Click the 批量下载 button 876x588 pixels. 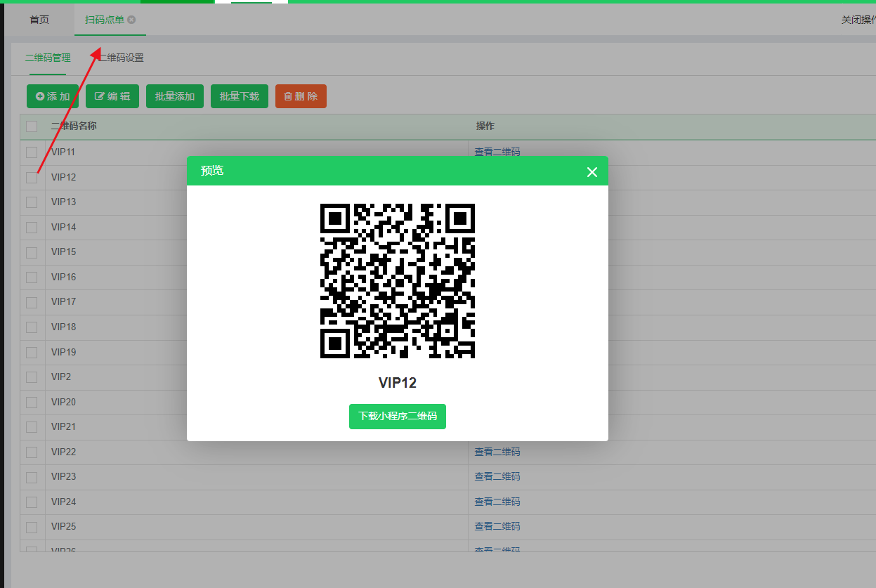pos(240,96)
